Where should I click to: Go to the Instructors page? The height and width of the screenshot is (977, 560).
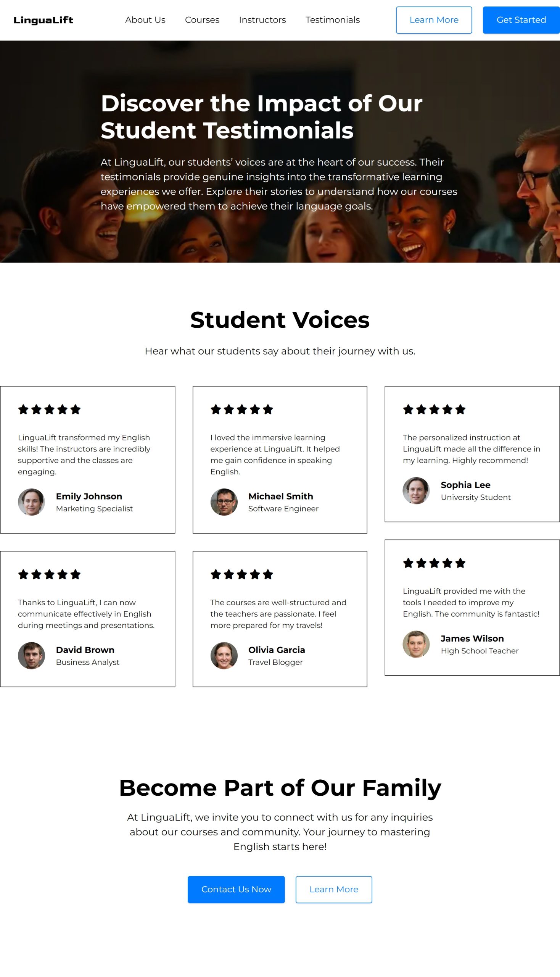pyautogui.click(x=262, y=20)
